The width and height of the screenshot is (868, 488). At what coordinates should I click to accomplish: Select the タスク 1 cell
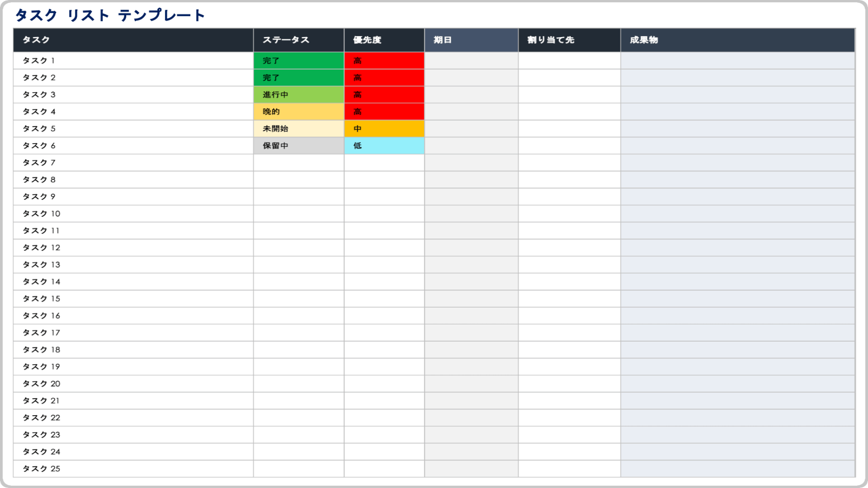coord(133,61)
